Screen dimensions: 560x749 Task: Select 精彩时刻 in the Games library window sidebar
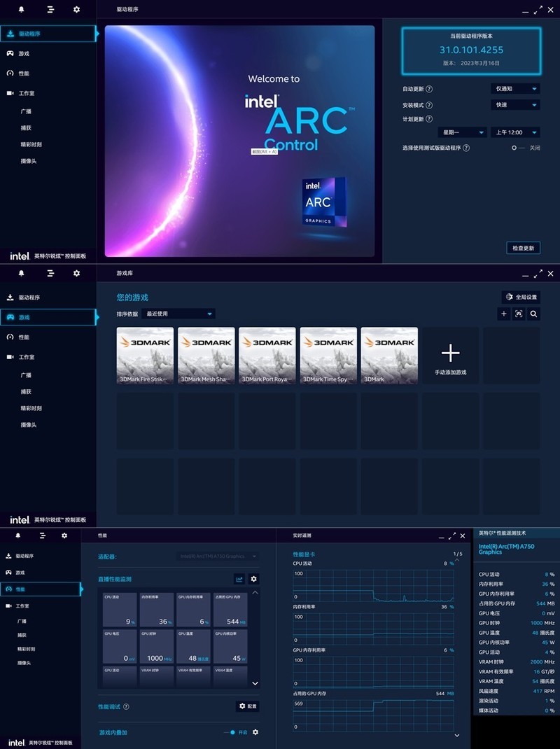tap(31, 408)
